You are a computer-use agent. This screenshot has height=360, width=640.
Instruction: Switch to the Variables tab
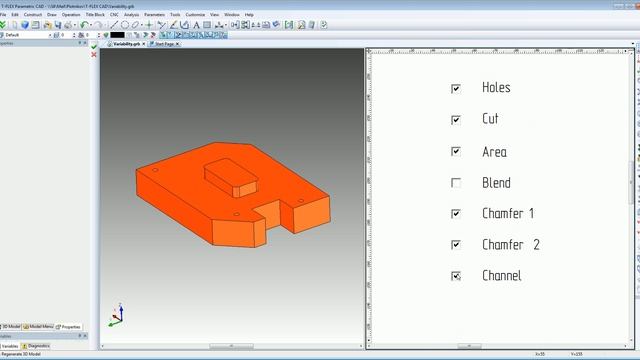coord(9,346)
